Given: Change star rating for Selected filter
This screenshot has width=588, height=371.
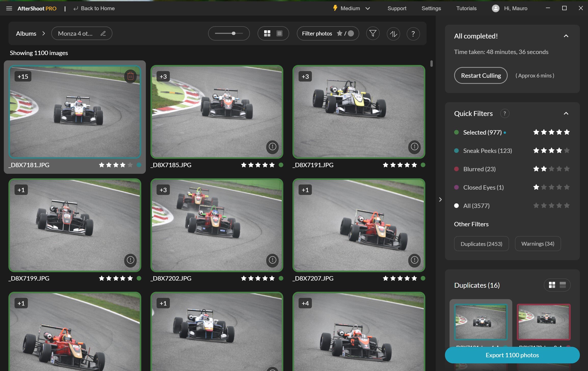Looking at the screenshot, I should tap(551, 132).
